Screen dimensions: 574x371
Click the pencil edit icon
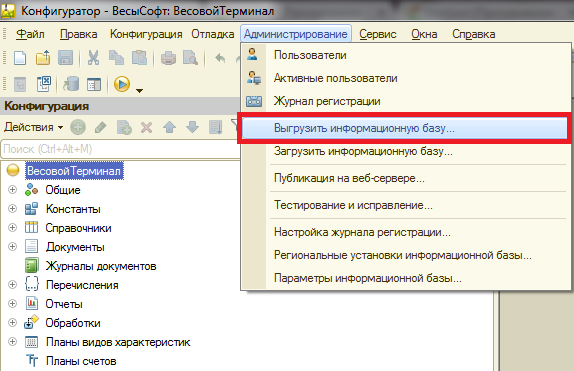[x=100, y=127]
